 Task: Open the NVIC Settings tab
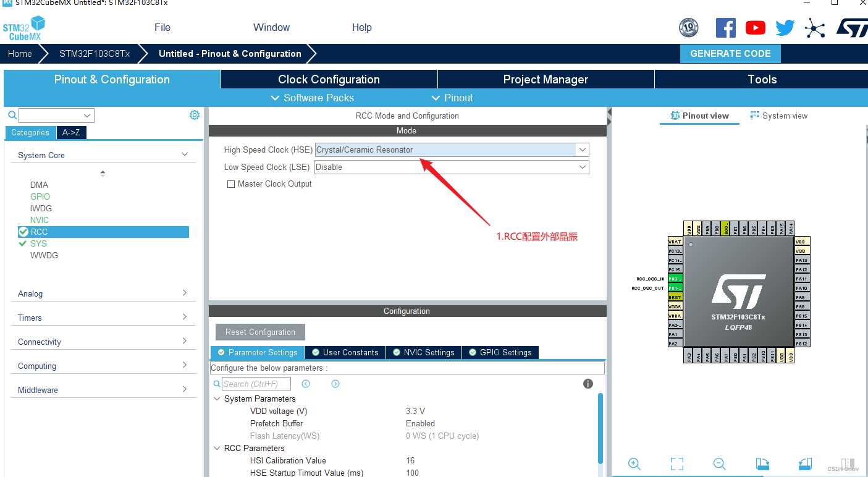click(424, 352)
